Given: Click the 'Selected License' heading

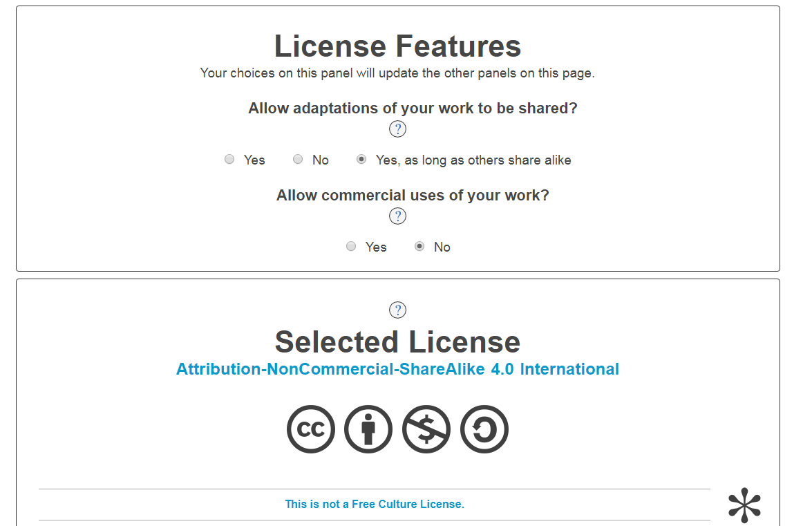Looking at the screenshot, I should [x=397, y=342].
